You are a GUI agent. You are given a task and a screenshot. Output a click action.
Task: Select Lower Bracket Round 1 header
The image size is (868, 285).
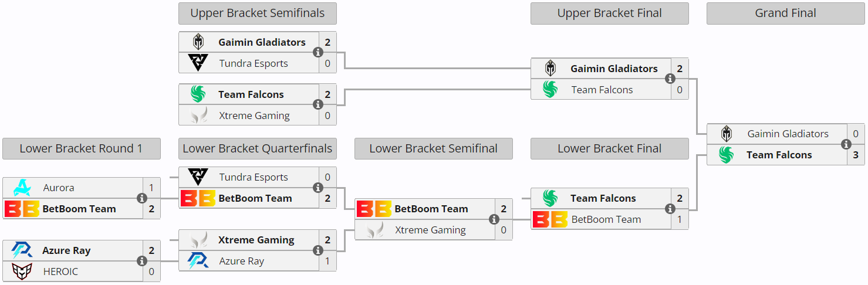[81, 148]
